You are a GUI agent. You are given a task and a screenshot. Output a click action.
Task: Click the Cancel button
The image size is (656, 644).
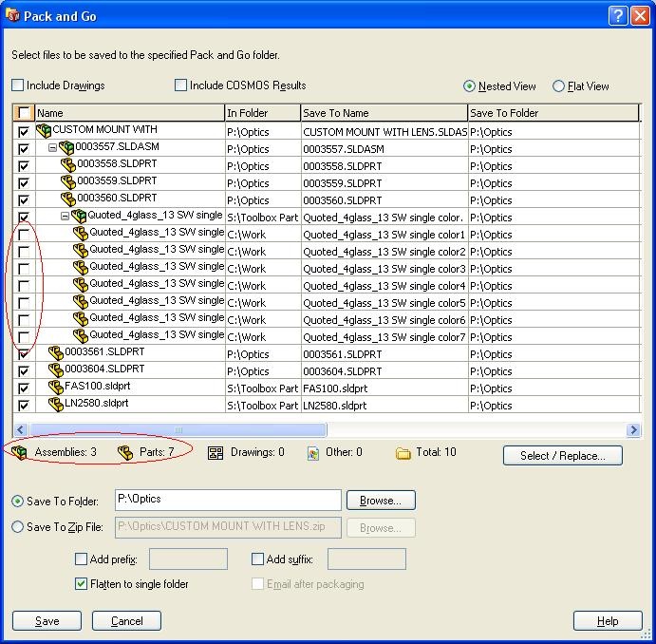click(x=126, y=620)
